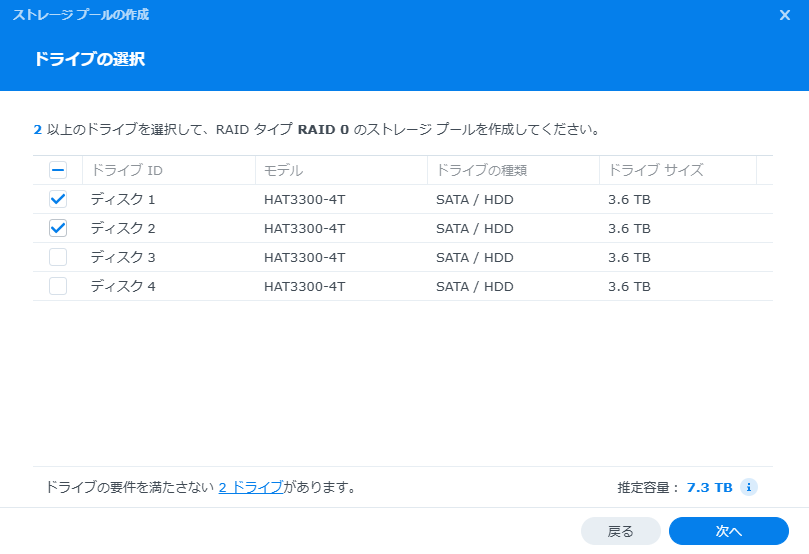809x554 pixels.
Task: Uncheck the ディスク 2 checkbox
Action: (x=58, y=228)
